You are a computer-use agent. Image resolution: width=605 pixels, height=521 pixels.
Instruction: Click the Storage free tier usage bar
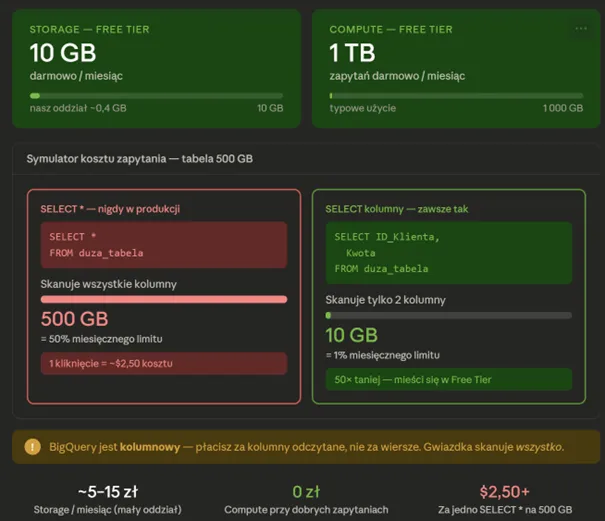(x=156, y=96)
